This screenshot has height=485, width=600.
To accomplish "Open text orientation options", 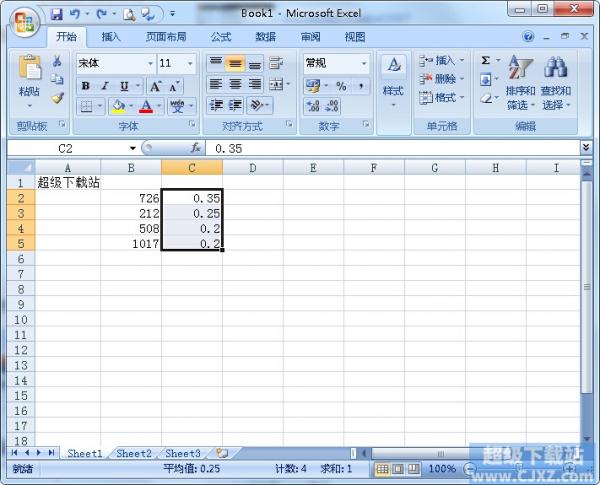I will click(x=257, y=105).
